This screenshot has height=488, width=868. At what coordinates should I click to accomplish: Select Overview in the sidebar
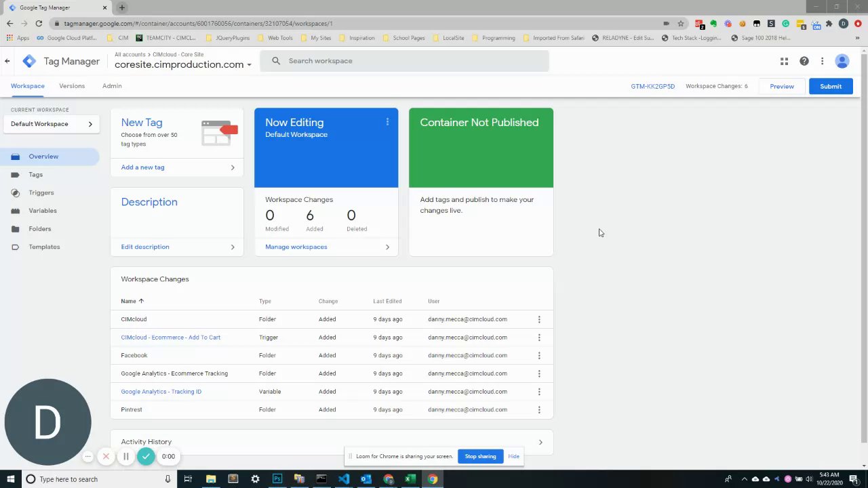pyautogui.click(x=50, y=157)
